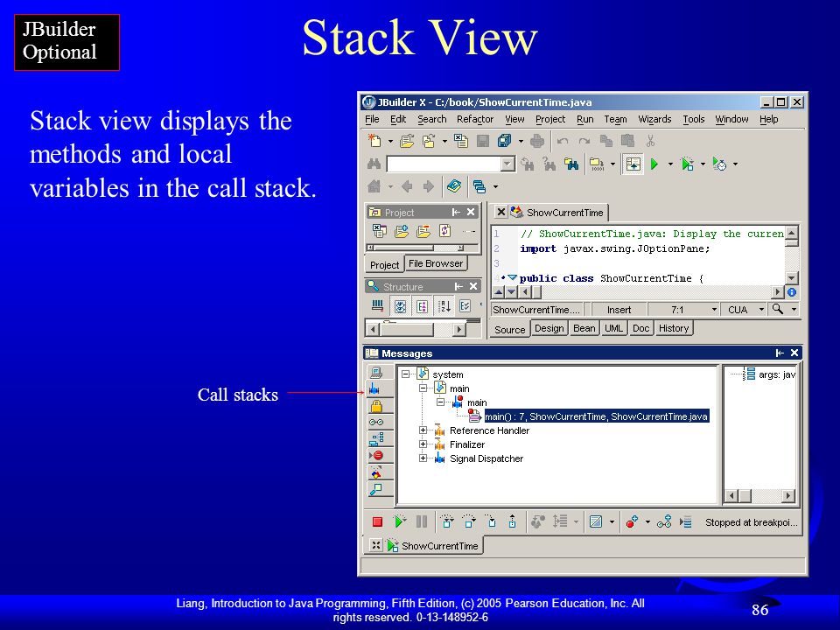Image resolution: width=840 pixels, height=630 pixels.
Task: Switch to the Bean tab
Action: tap(584, 328)
